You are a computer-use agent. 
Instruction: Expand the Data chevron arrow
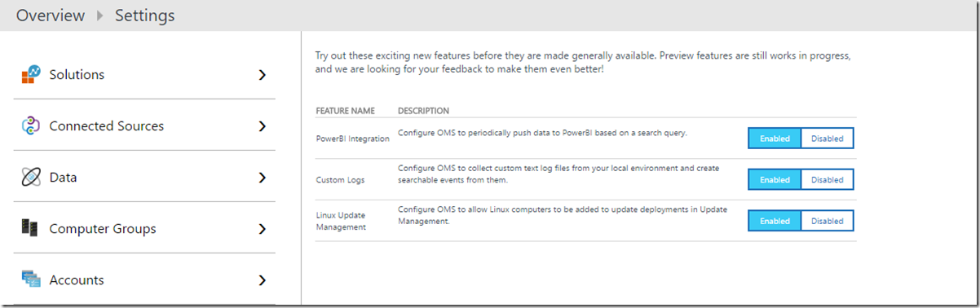[x=262, y=178]
